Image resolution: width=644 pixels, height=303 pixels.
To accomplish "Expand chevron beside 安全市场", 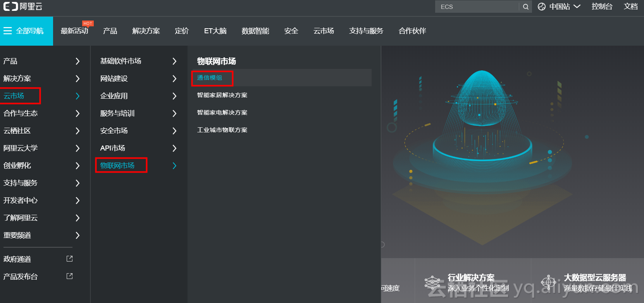I will [x=174, y=131].
